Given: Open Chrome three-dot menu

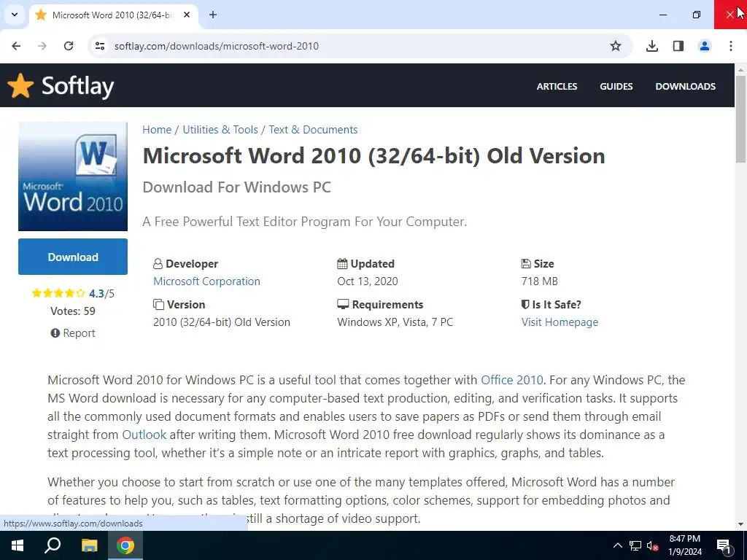Looking at the screenshot, I should 731,46.
